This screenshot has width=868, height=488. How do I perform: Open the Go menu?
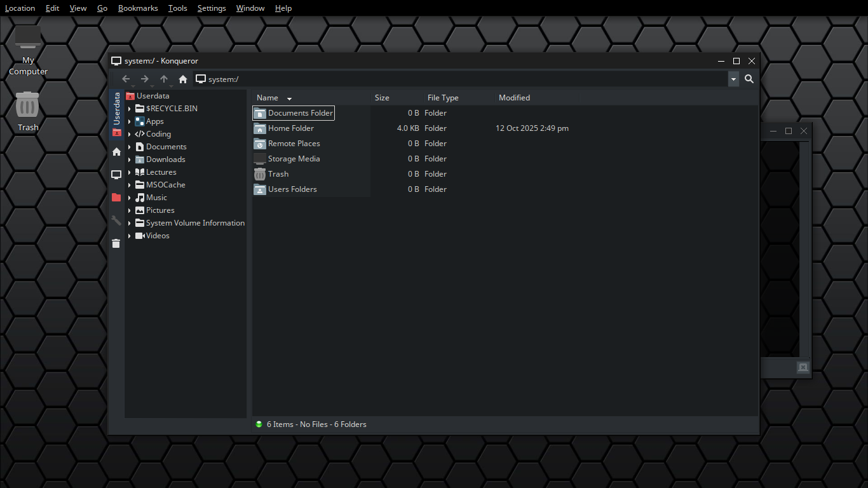tap(102, 8)
